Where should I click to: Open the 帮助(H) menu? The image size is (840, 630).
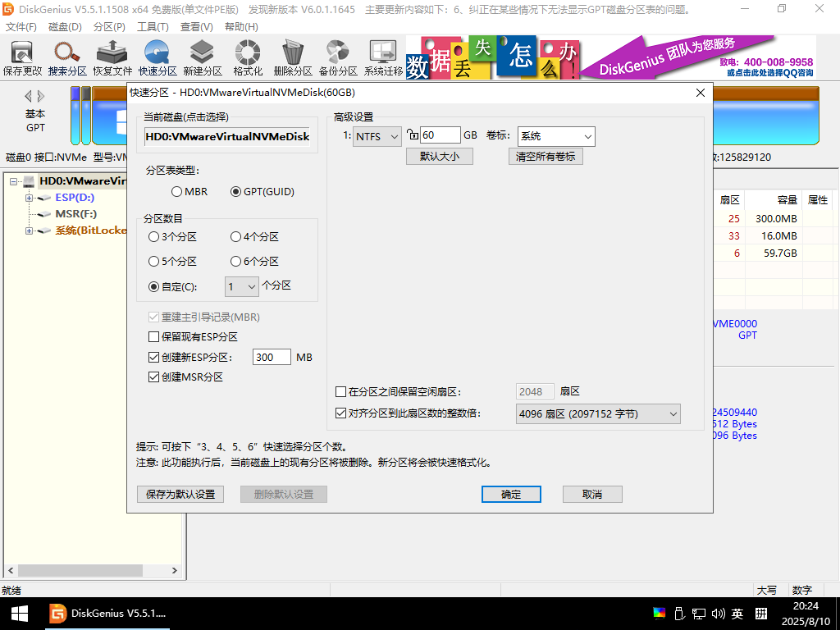[241, 27]
